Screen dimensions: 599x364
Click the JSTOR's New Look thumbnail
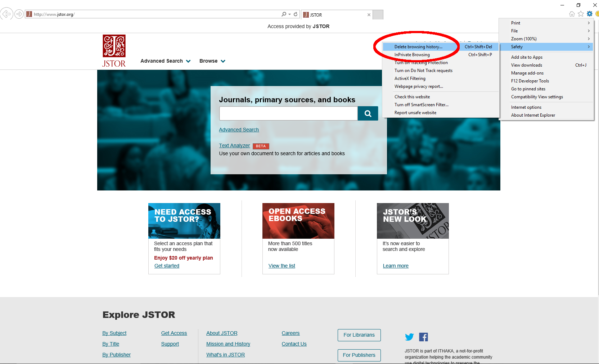tap(413, 221)
